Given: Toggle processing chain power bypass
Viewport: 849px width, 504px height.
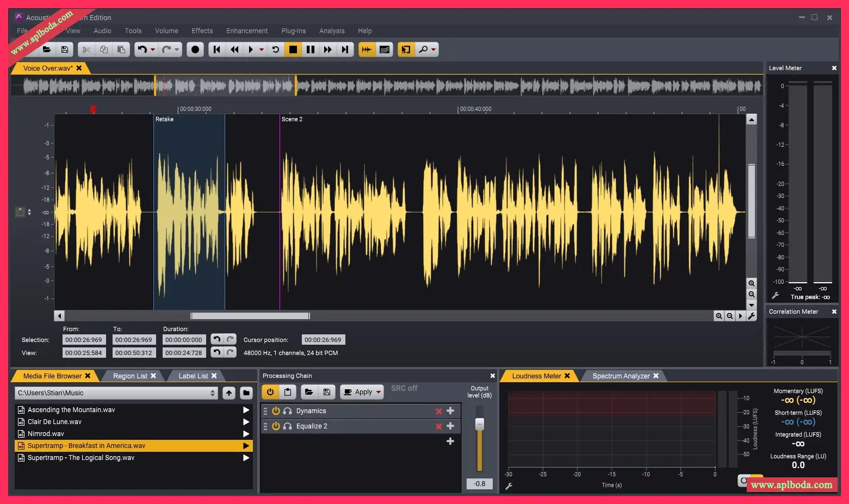Looking at the screenshot, I should click(270, 391).
